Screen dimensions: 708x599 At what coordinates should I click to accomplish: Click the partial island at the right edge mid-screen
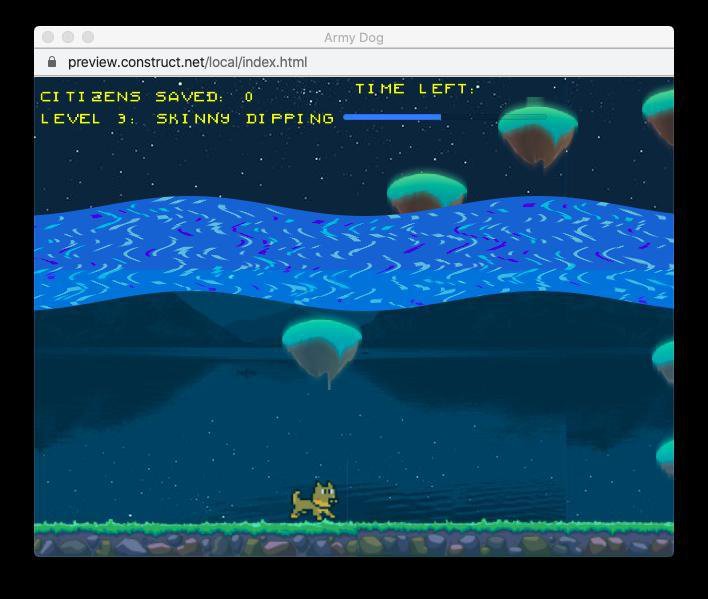[x=663, y=362]
